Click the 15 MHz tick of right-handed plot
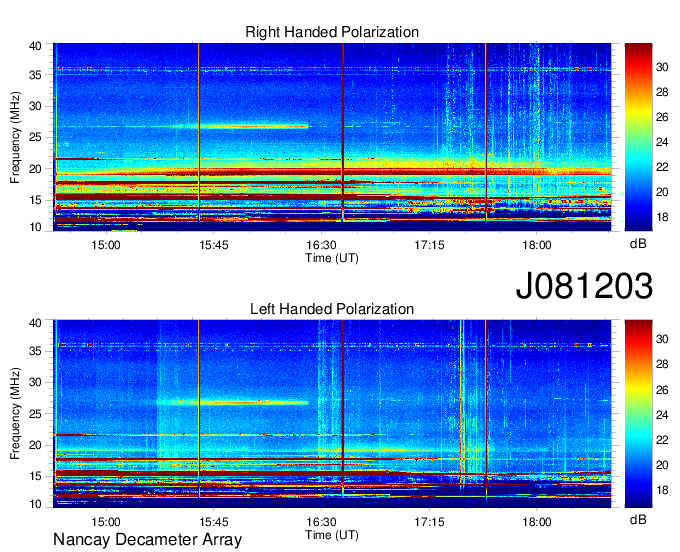 click(x=35, y=200)
